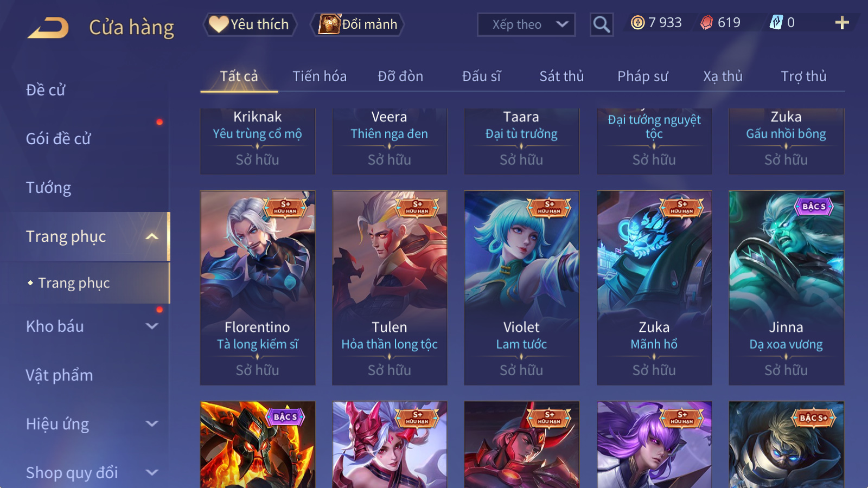
Task: Open the Gói đề cử sidebar entry
Action: (x=59, y=139)
